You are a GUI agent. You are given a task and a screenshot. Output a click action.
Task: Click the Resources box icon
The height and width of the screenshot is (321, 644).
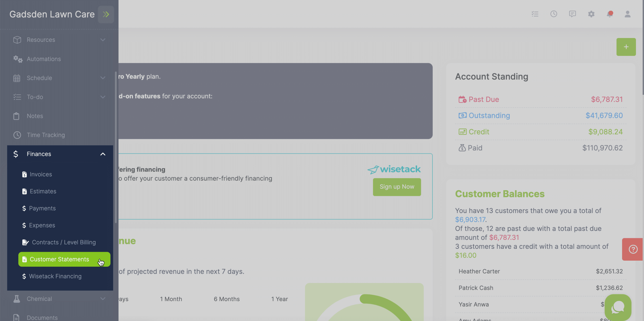17,40
